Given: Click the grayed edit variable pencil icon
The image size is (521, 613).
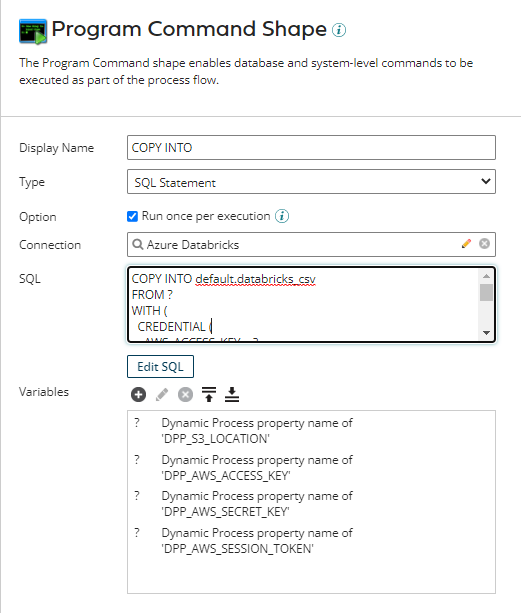Looking at the screenshot, I should point(162,394).
